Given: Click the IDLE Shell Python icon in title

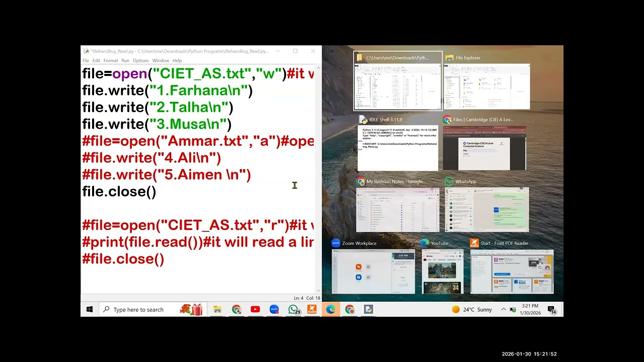Looking at the screenshot, I should coord(362,120).
